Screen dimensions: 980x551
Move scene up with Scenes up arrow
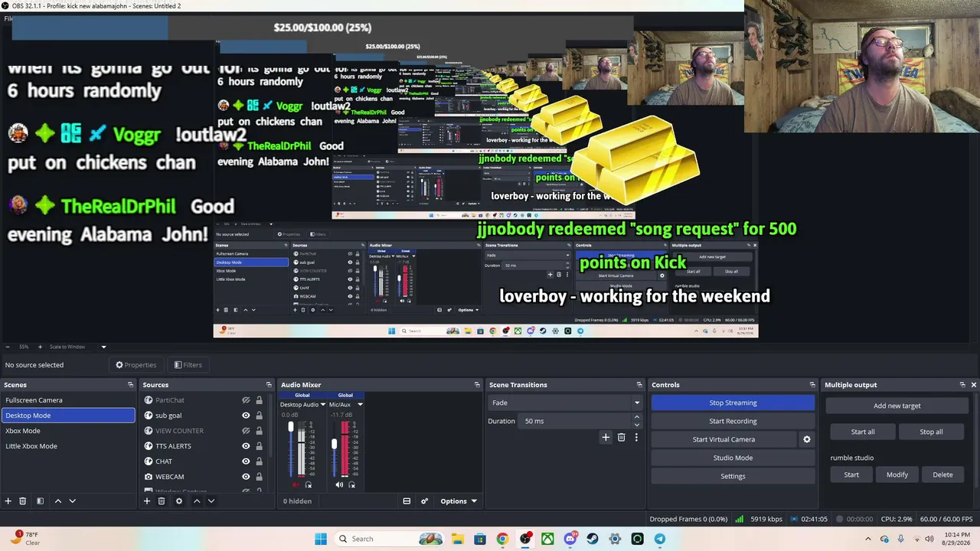tap(57, 501)
